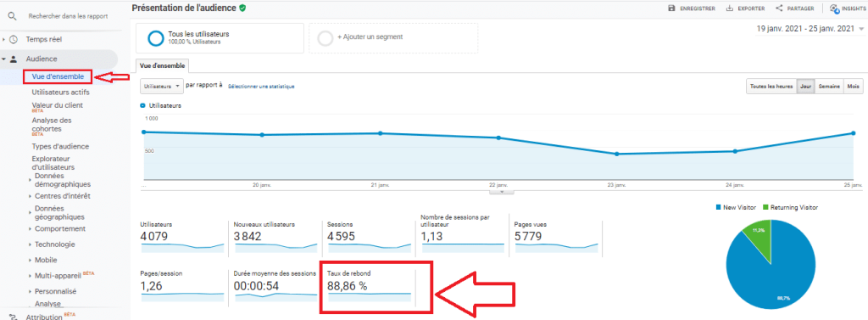Click the Exporter download icon

(730, 8)
